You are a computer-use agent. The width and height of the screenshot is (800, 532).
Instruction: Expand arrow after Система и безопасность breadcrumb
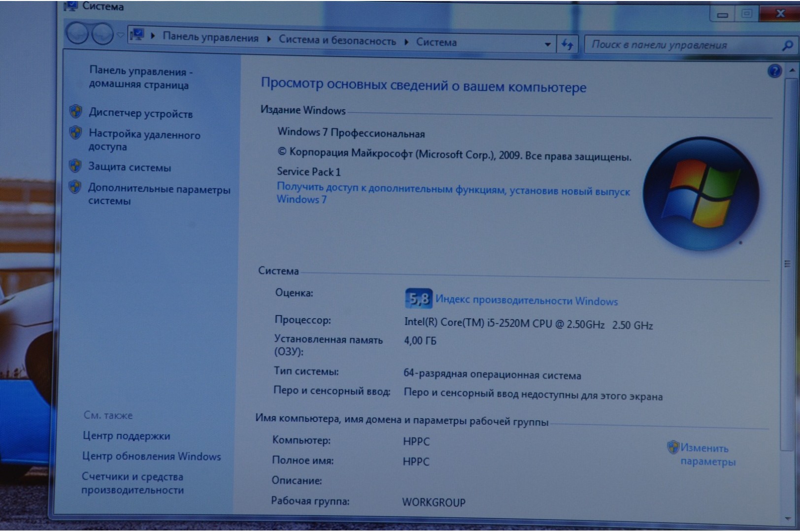tap(406, 42)
